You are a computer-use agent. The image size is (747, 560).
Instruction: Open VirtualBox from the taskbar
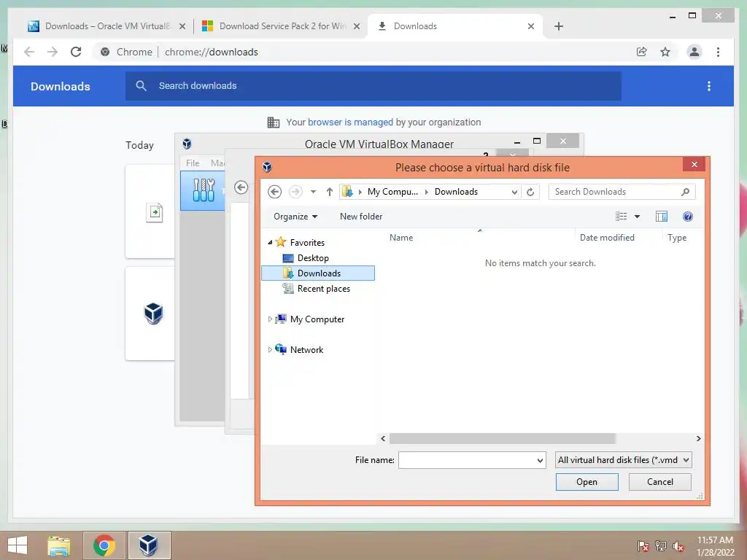(x=149, y=545)
